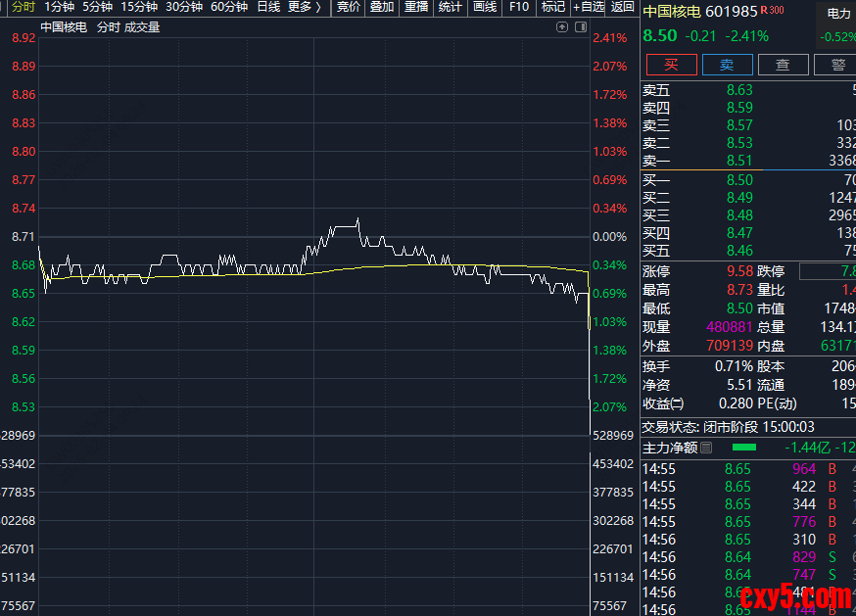Click 叠加 to overlay another stock
The width and height of the screenshot is (856, 616).
tap(382, 7)
